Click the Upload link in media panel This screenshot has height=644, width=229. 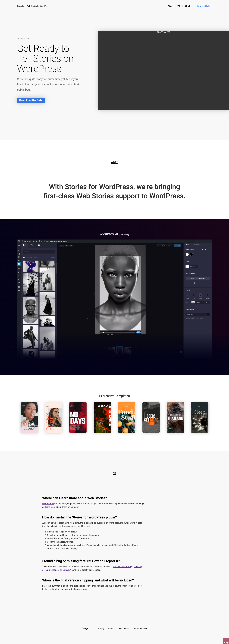[52, 258]
